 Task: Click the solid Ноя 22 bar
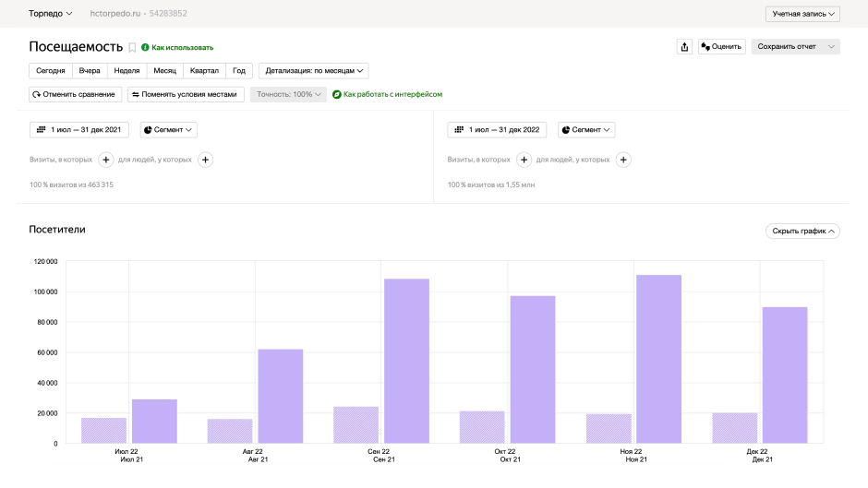658,359
